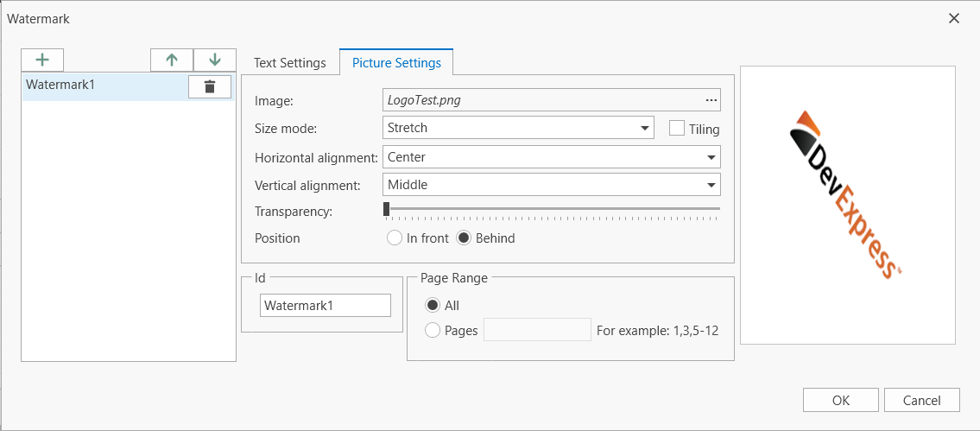
Task: Choose All in Page Range
Action: point(432,306)
